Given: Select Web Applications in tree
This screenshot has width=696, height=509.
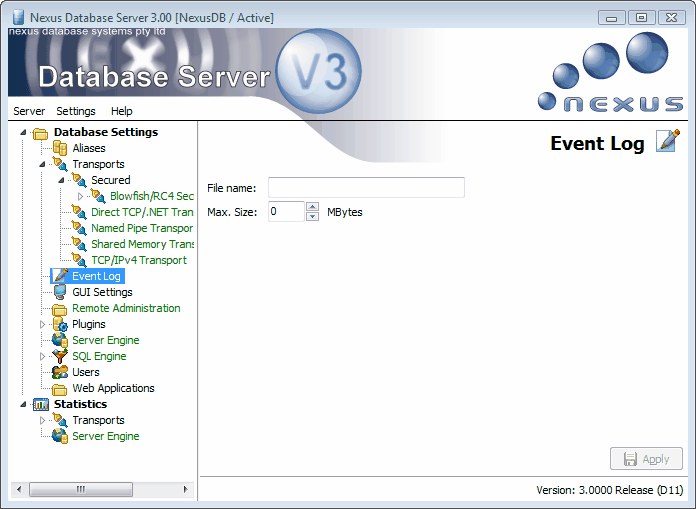Looking at the screenshot, I should (x=113, y=388).
